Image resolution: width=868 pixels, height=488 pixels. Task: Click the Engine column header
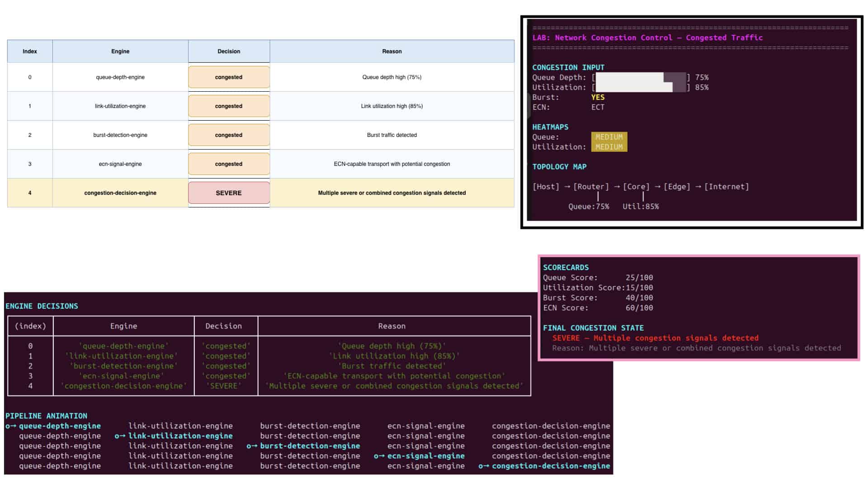coord(120,51)
